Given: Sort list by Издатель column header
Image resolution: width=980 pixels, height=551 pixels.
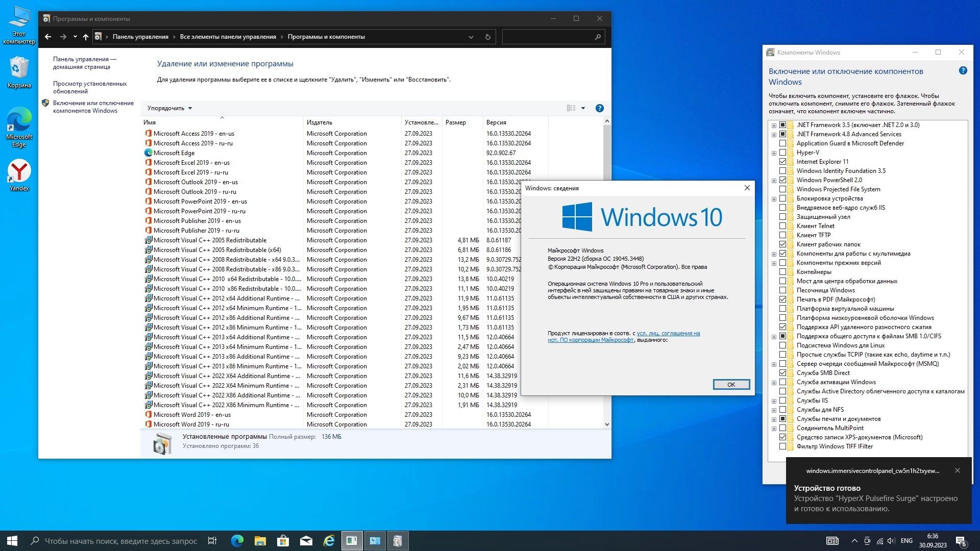Looking at the screenshot, I should [x=320, y=122].
